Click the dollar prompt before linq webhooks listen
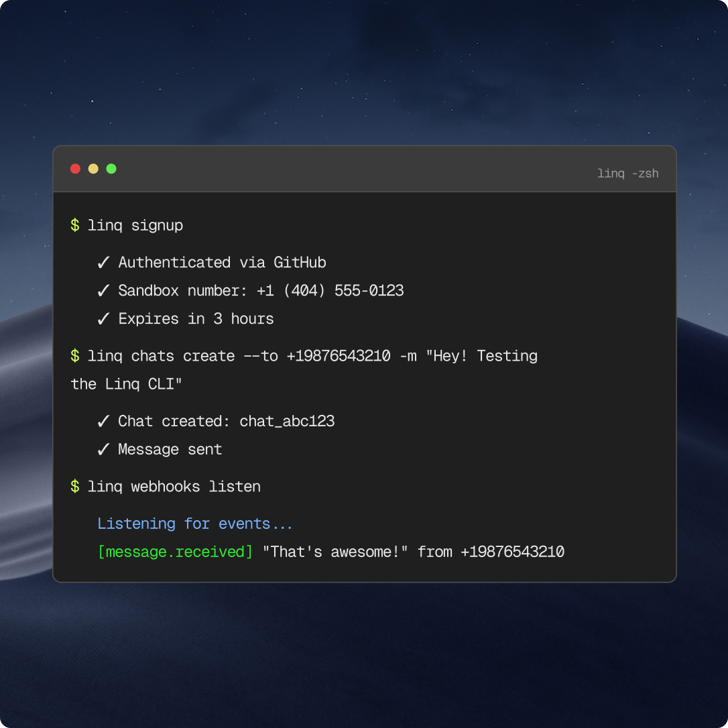728x728 pixels. tap(75, 486)
